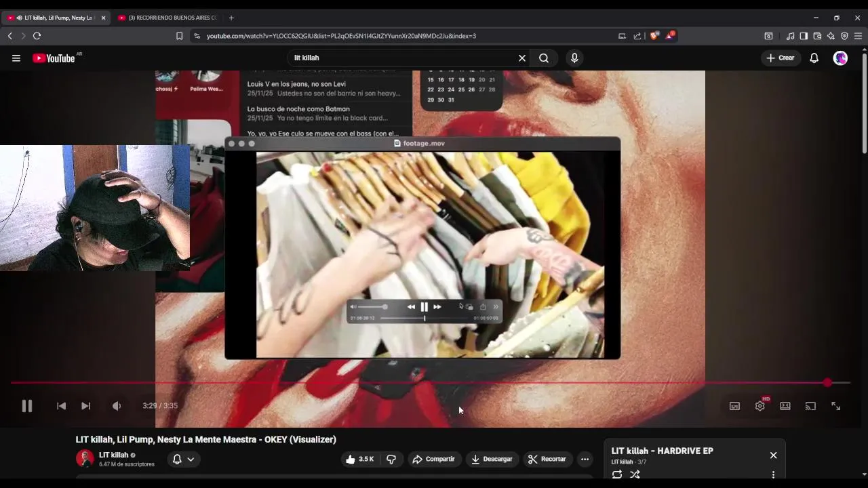This screenshot has width=868, height=488.
Task: Toggle subtitles on the video player
Action: tap(734, 406)
